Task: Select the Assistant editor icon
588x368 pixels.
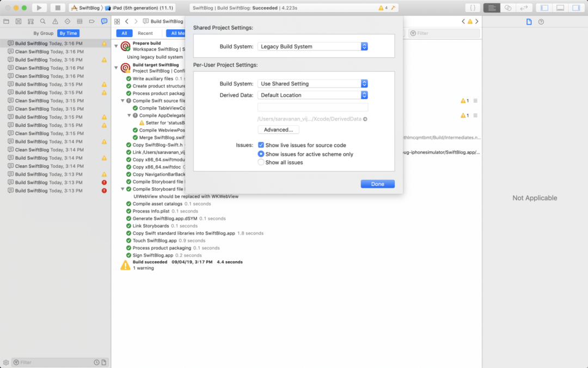Action: tap(508, 8)
